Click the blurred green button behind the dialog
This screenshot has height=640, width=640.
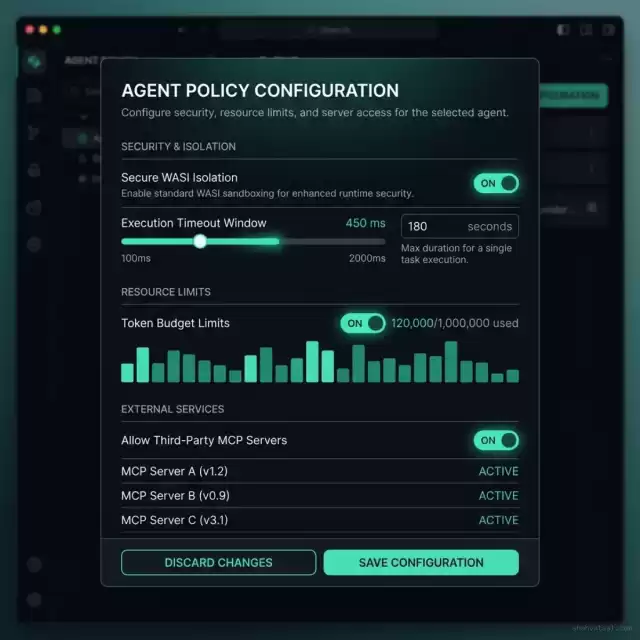[x=573, y=96]
